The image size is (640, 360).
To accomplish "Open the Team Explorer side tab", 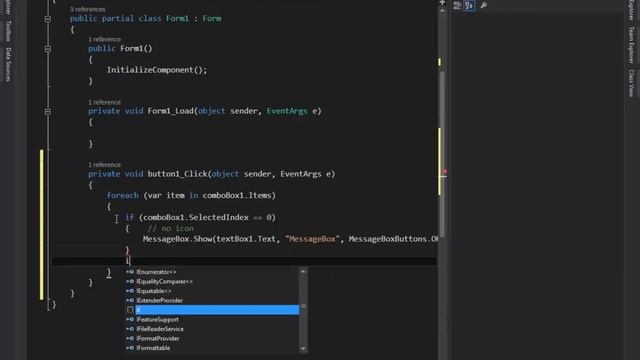I will tap(631, 44).
